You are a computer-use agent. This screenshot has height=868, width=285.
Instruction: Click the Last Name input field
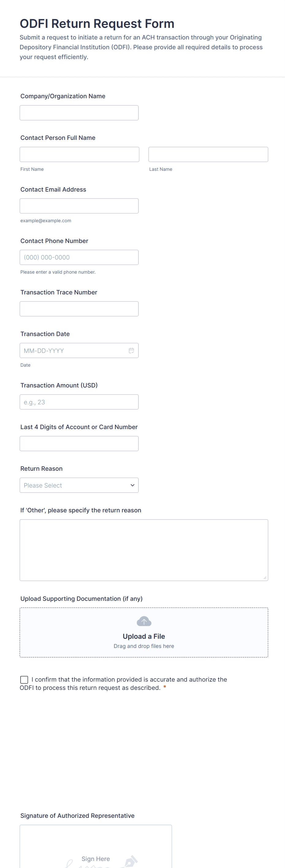208,154
